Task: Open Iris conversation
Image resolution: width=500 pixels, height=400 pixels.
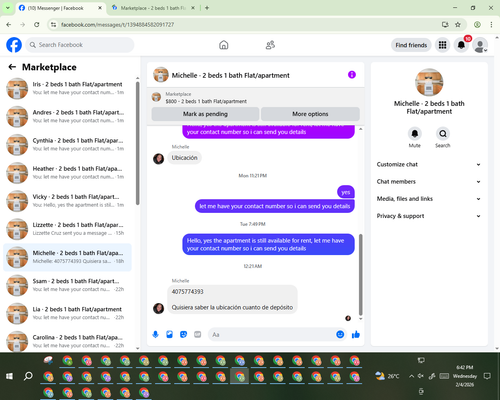Action: pyautogui.click(x=67, y=89)
